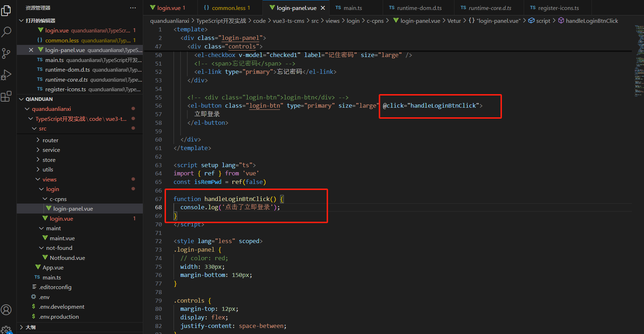
Task: Select runtime-dom.d.ts in open editors list
Action: [80, 70]
